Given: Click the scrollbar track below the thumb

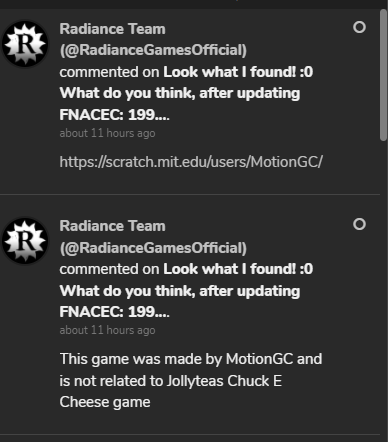Looking at the screenshot, I should click(383, 290).
